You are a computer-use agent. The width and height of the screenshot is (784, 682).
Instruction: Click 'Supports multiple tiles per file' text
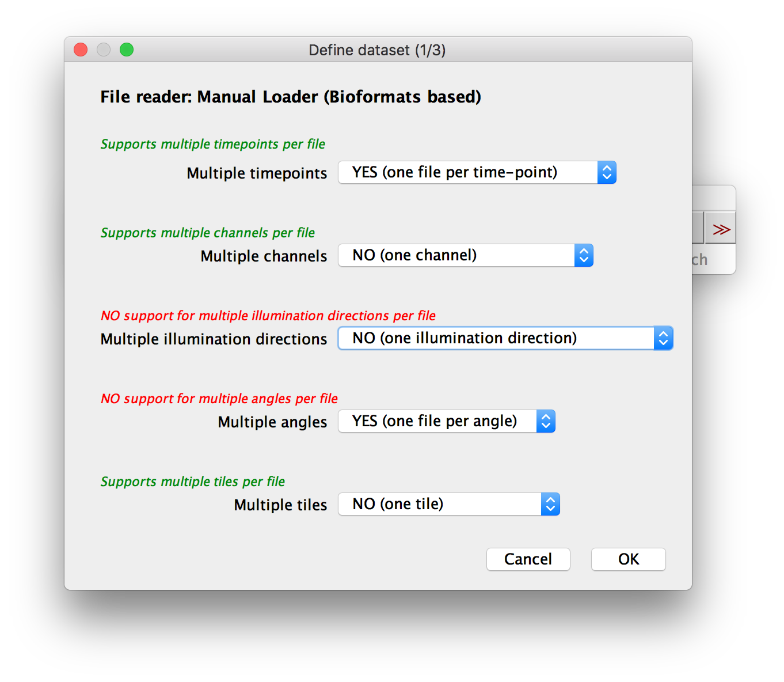click(193, 482)
